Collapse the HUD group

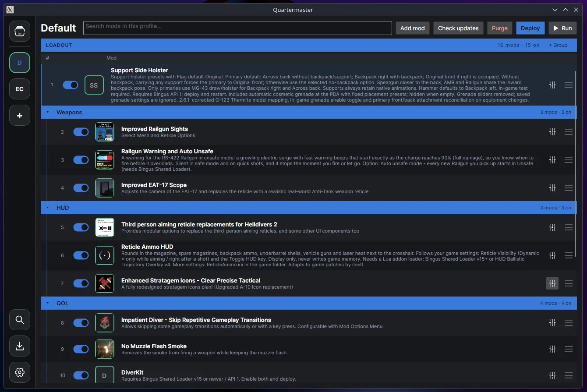click(x=48, y=208)
